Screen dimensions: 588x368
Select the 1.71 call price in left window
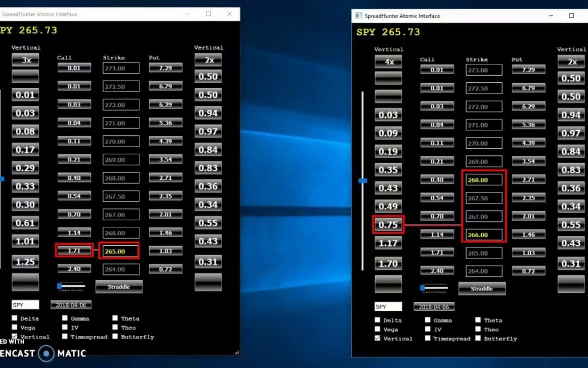(74, 250)
